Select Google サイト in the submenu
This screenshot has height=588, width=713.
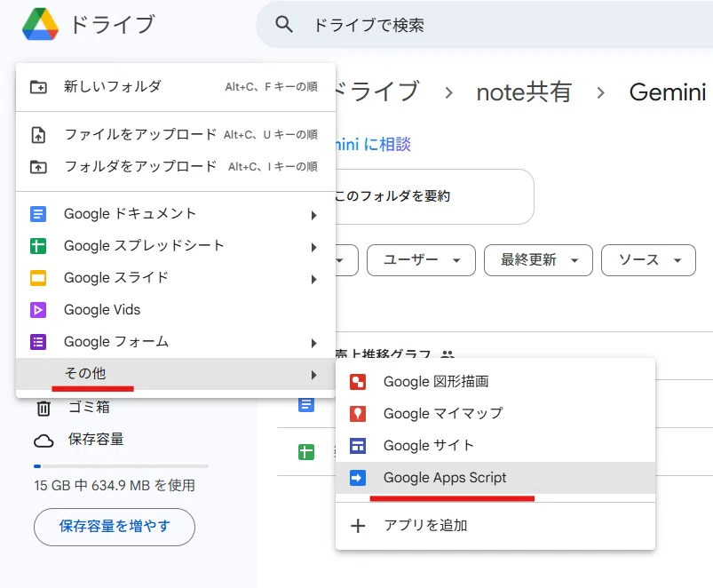495,446
